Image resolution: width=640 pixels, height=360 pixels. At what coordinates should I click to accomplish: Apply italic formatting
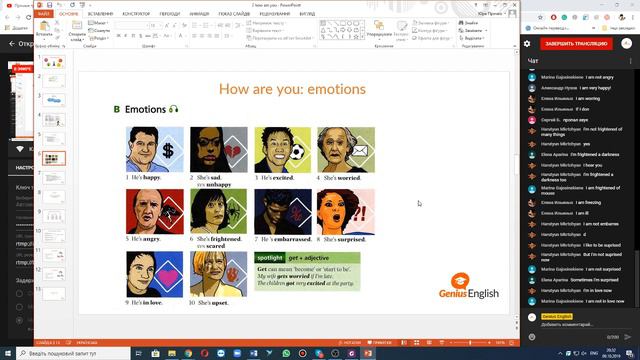pos(126,36)
